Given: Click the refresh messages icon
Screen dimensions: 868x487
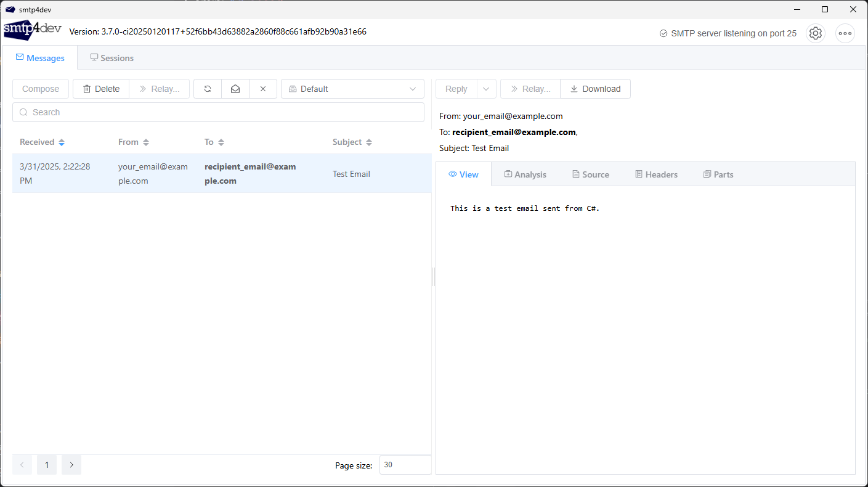Looking at the screenshot, I should click(208, 89).
